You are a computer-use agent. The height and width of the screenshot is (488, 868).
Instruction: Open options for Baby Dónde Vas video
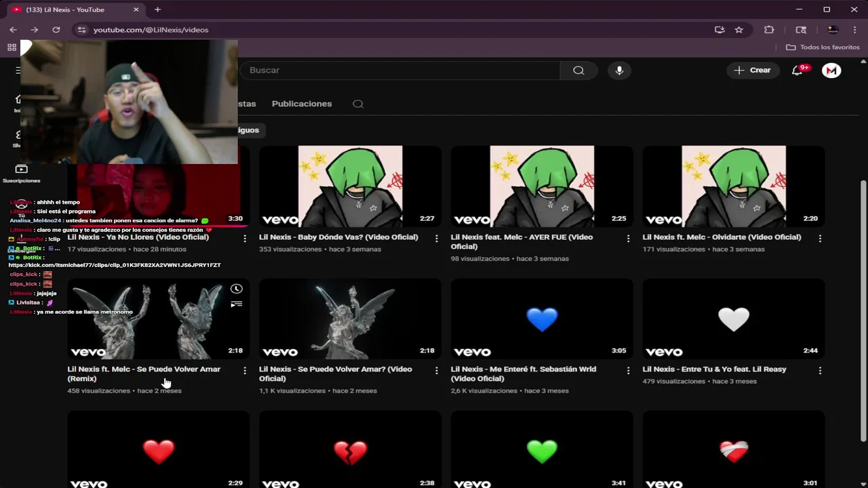pyautogui.click(x=436, y=239)
